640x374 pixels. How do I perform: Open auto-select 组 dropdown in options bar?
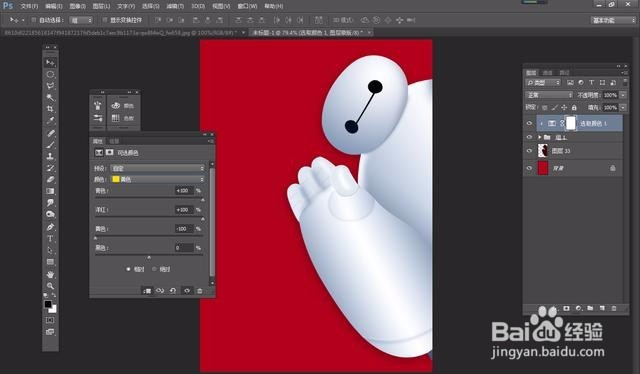81,20
